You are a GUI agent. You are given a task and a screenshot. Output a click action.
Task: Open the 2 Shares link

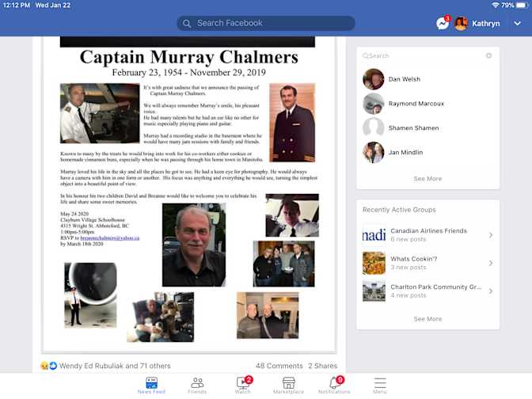(x=323, y=366)
